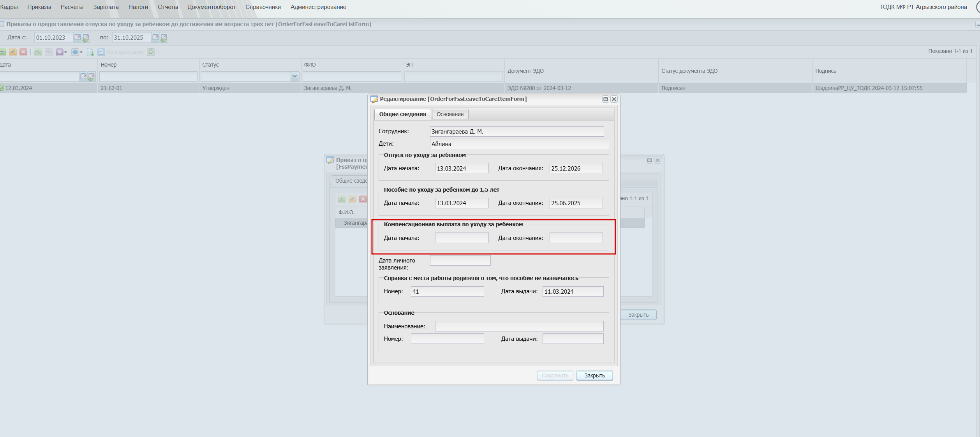The height and width of the screenshot is (437, 980).
Task: Open the printer button dropdown arrow
Action: (x=81, y=52)
